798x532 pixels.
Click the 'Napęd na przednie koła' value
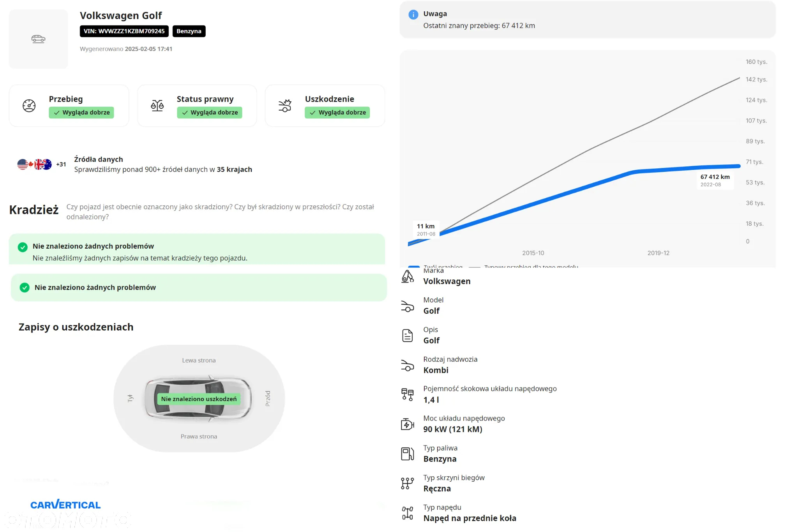(x=470, y=518)
